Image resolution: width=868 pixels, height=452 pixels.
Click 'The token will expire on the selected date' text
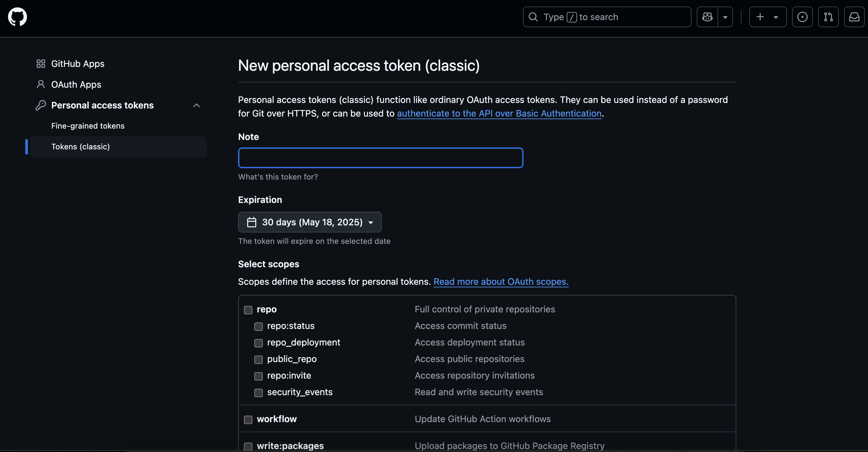point(314,241)
